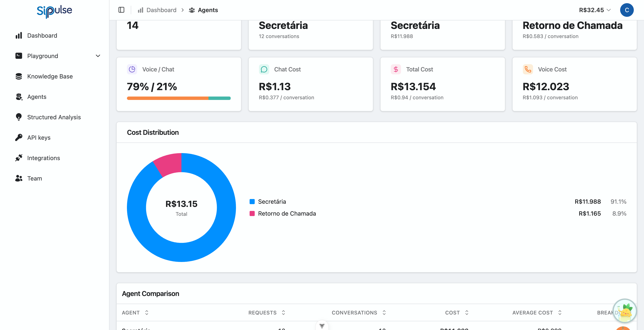Open the Dashboard breadcrumb link
The width and height of the screenshot is (644, 330).
pos(161,10)
